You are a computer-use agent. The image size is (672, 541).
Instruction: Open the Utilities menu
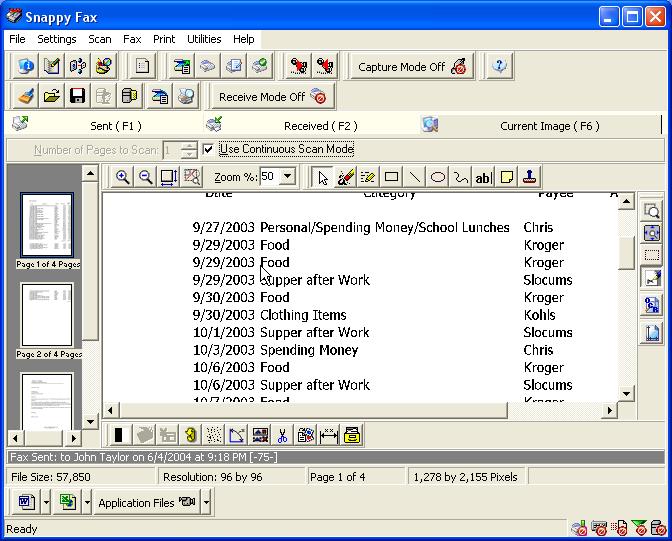[x=204, y=39]
